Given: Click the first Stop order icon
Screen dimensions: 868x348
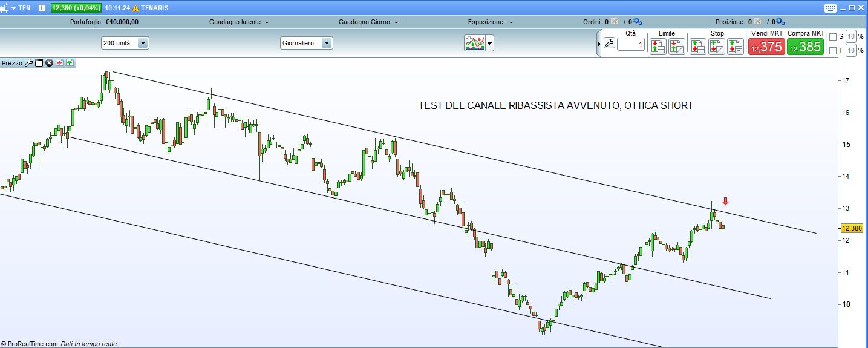Looking at the screenshot, I should [x=698, y=47].
